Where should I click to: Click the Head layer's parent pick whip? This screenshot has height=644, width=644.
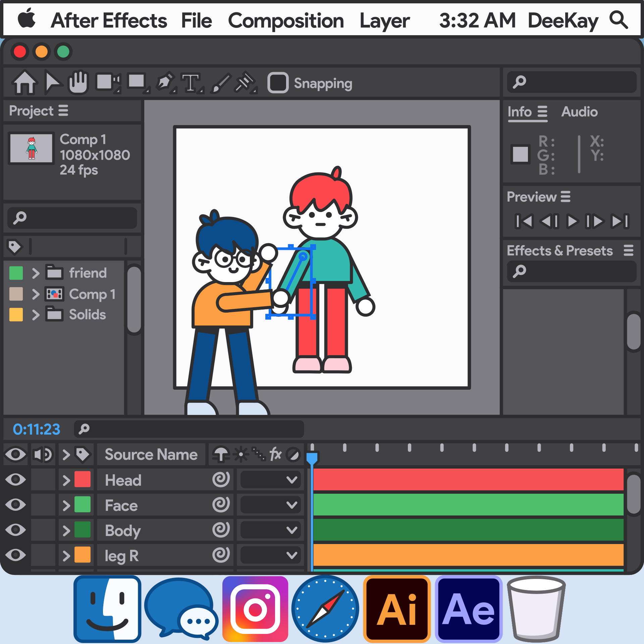click(220, 480)
